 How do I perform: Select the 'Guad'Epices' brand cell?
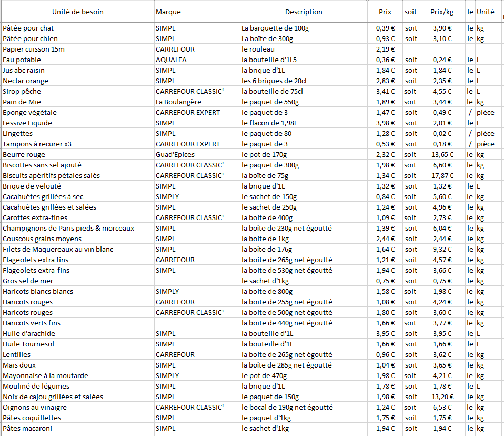click(197, 154)
